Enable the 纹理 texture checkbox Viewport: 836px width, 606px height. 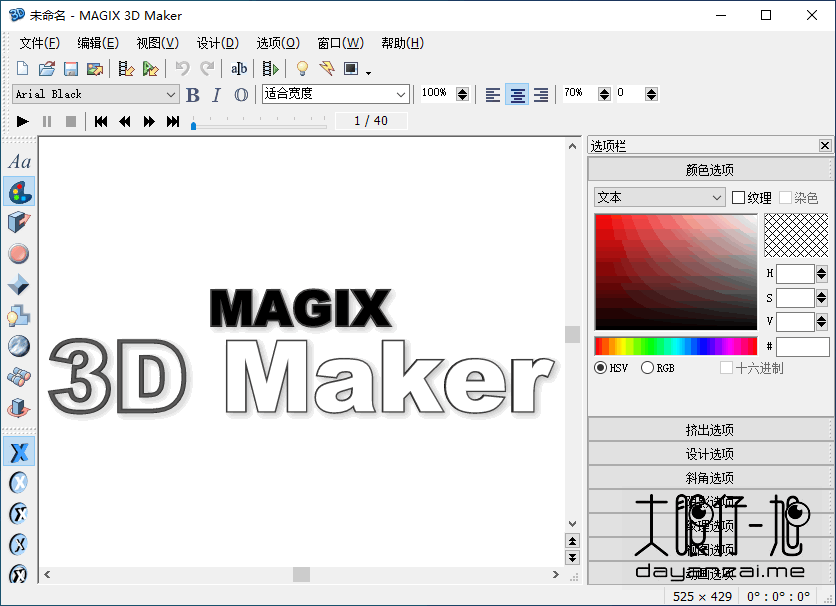tap(738, 198)
